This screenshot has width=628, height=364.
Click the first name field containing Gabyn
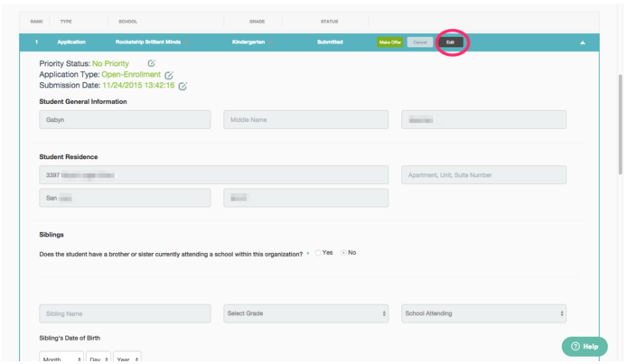coord(125,120)
